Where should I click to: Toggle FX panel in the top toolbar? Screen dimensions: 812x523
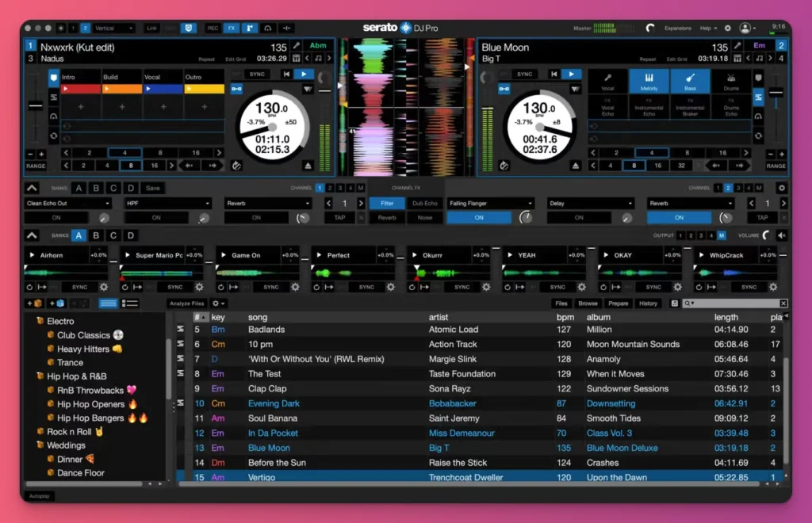coord(231,28)
